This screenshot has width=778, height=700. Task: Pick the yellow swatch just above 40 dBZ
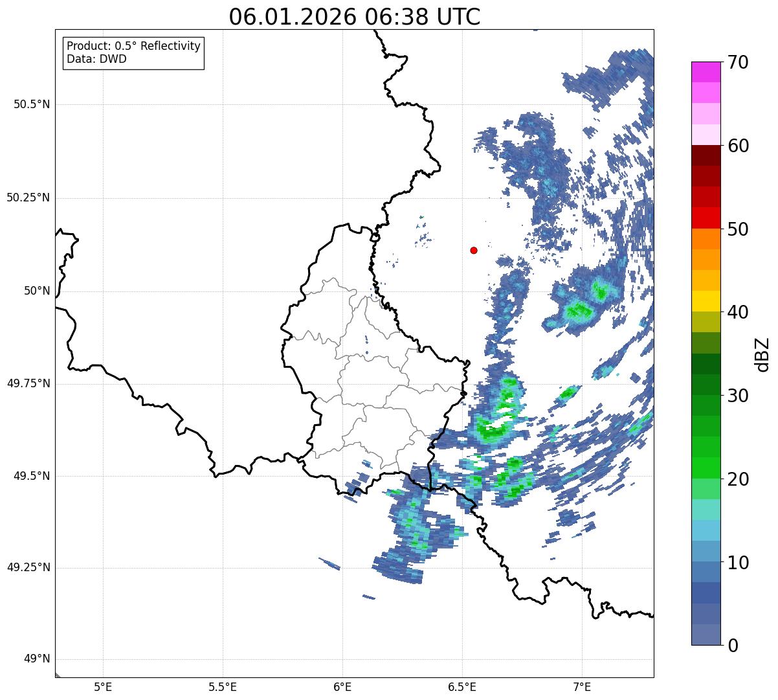[706, 301]
